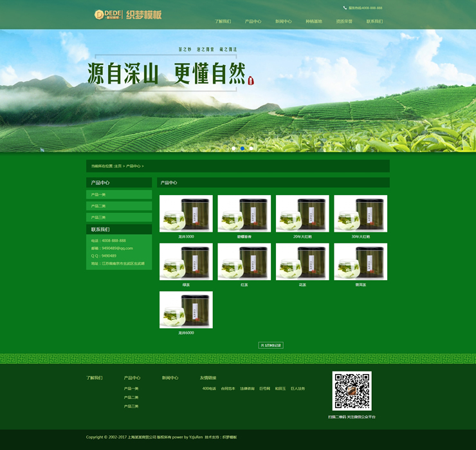Open the 20年大红袍 product image

(302, 213)
